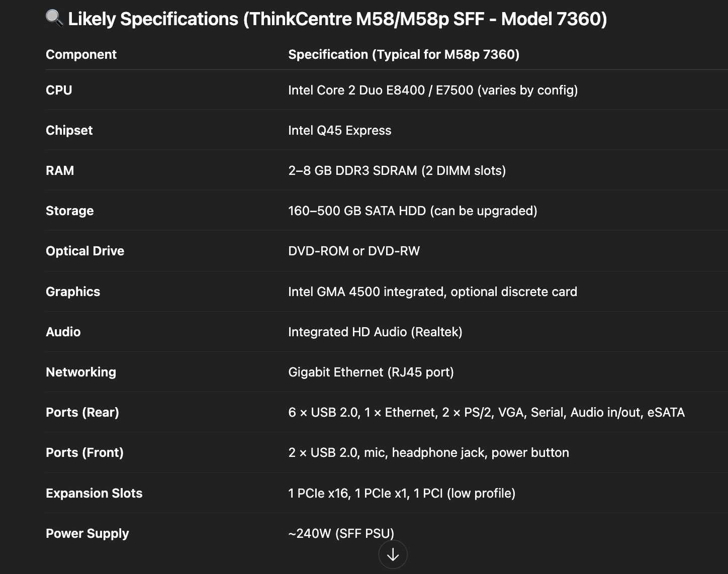Click the Graphics row label
Image resolution: width=728 pixels, height=574 pixels.
[73, 292]
